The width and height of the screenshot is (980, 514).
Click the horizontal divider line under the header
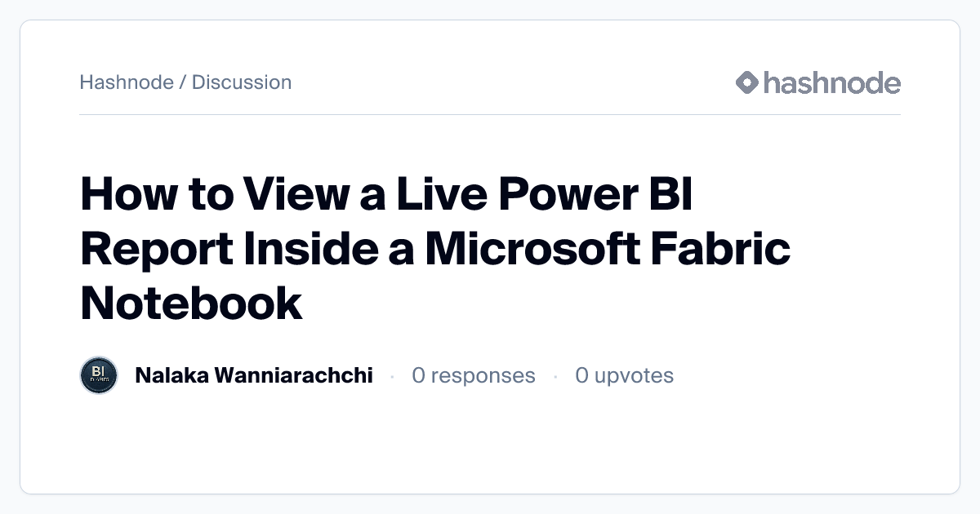pyautogui.click(x=490, y=115)
